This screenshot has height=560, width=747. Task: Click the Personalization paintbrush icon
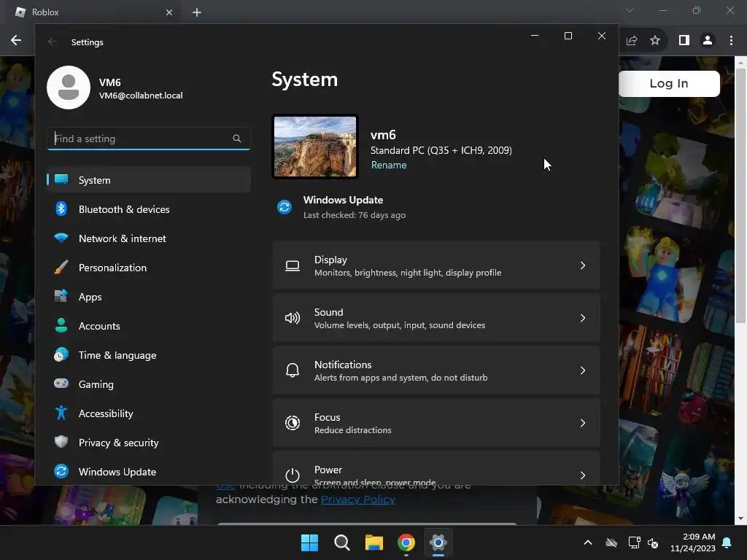click(61, 267)
